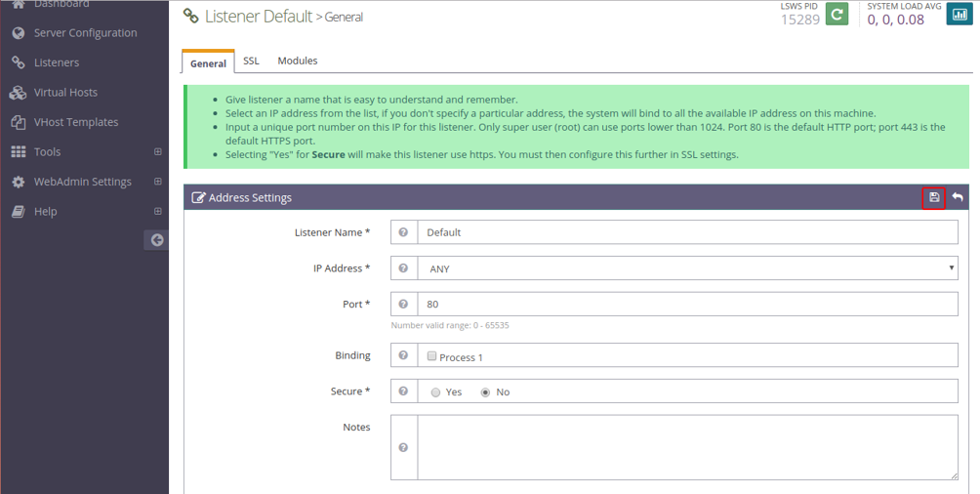This screenshot has height=494, width=980.
Task: Click the back arrow in Address Settings header
Action: click(x=958, y=197)
